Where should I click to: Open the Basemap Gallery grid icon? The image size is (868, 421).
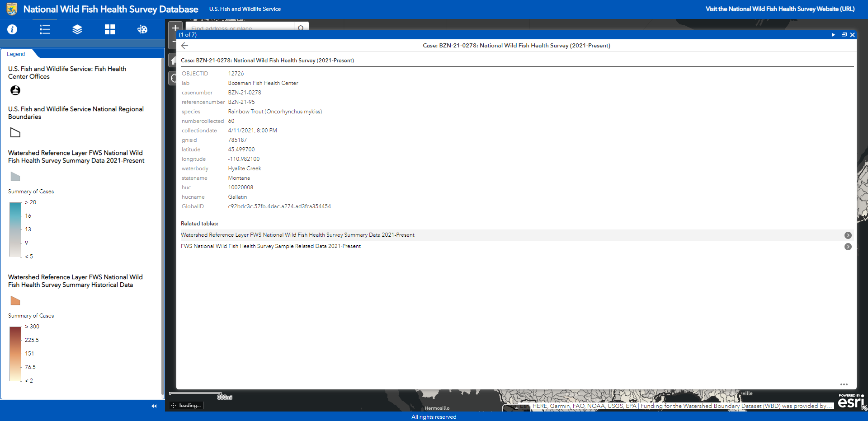[x=110, y=29]
